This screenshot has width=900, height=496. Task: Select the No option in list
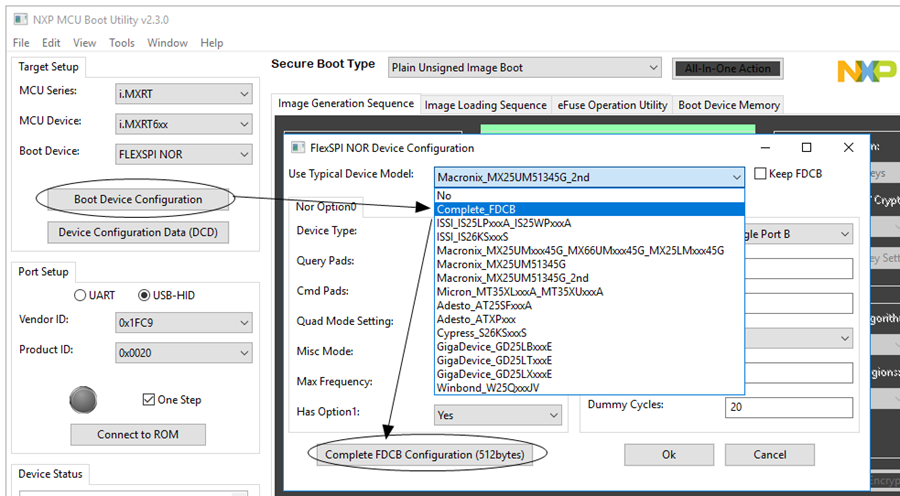coord(589,196)
